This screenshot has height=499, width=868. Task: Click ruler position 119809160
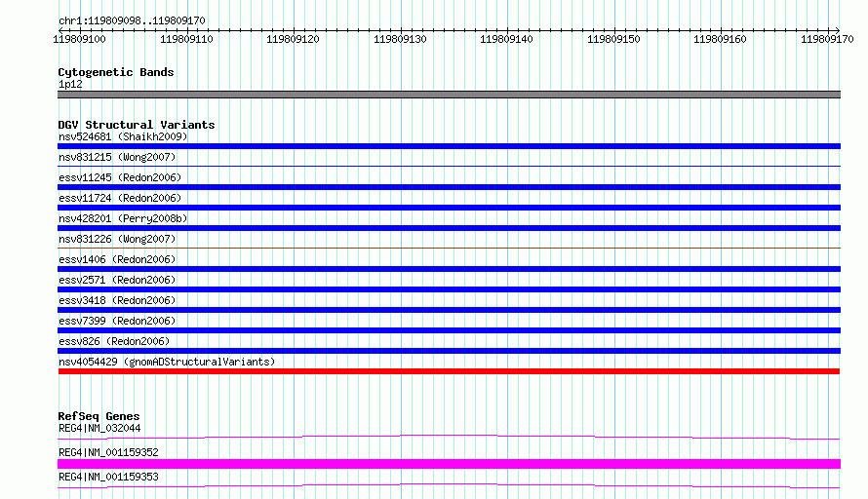tap(720, 39)
